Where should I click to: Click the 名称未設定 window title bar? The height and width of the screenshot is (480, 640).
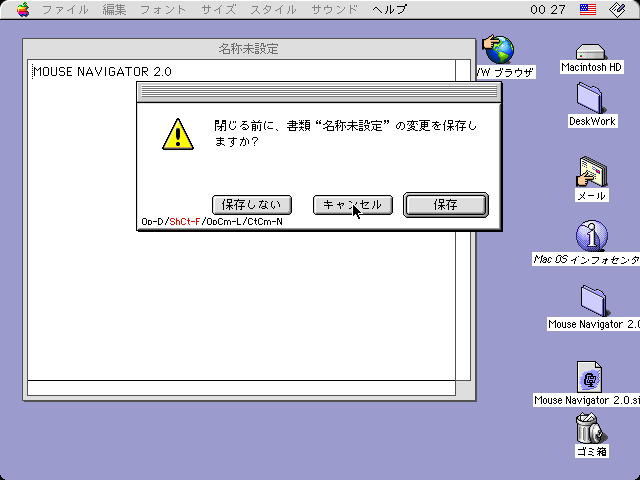tap(249, 49)
